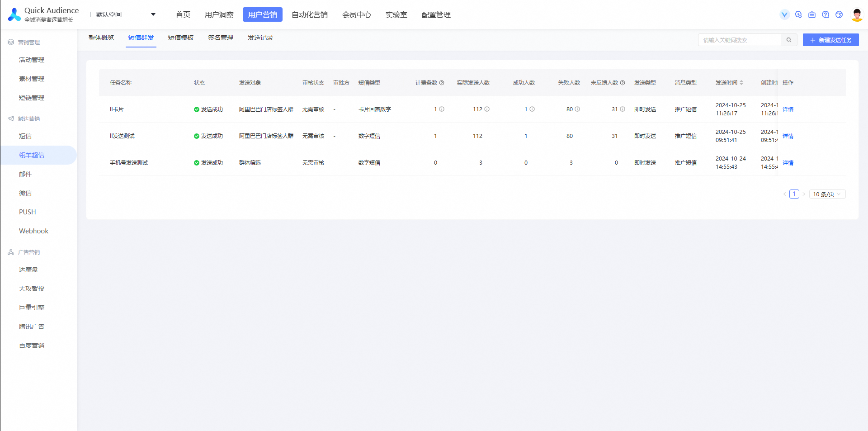Open 详情 link for ll发送测试 task
Viewport: 868px width, 431px height.
[x=788, y=136]
